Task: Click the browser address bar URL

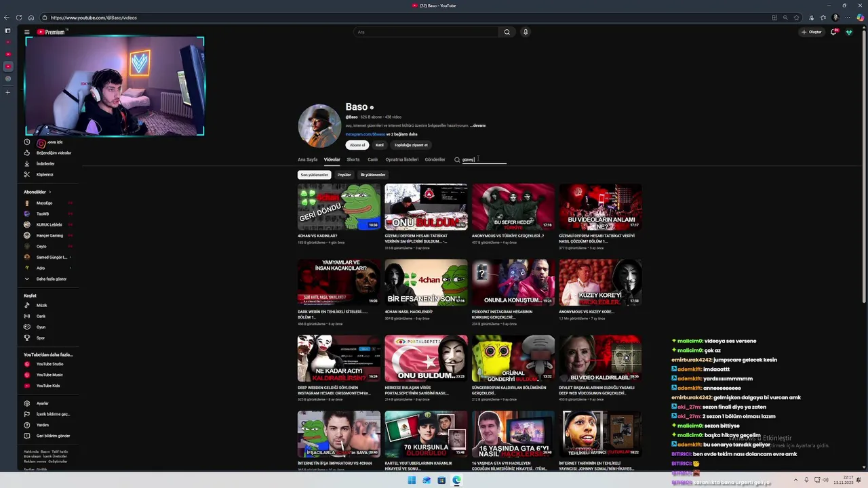Action: 94,18
